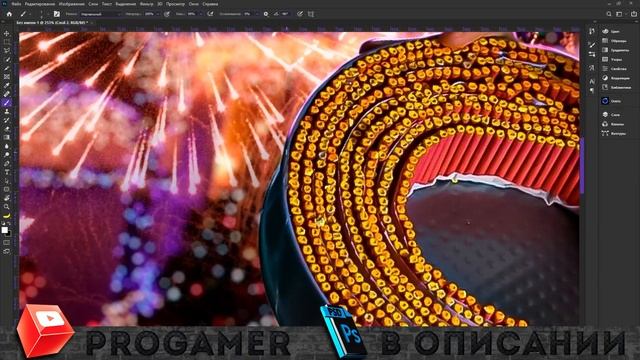Toggle pressure for brush size
Image resolution: width=640 pixels, height=360 pixels.
300,14
